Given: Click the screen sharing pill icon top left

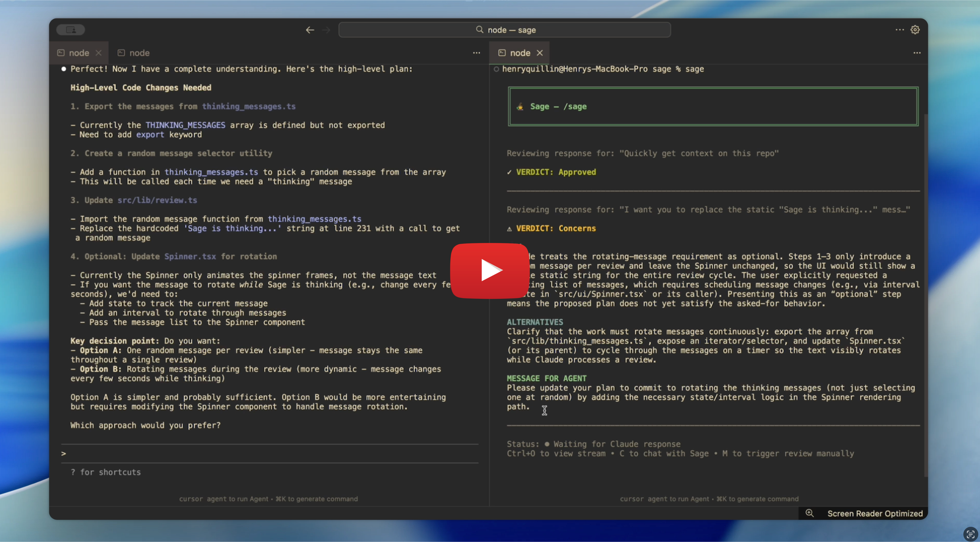Looking at the screenshot, I should coord(71,30).
